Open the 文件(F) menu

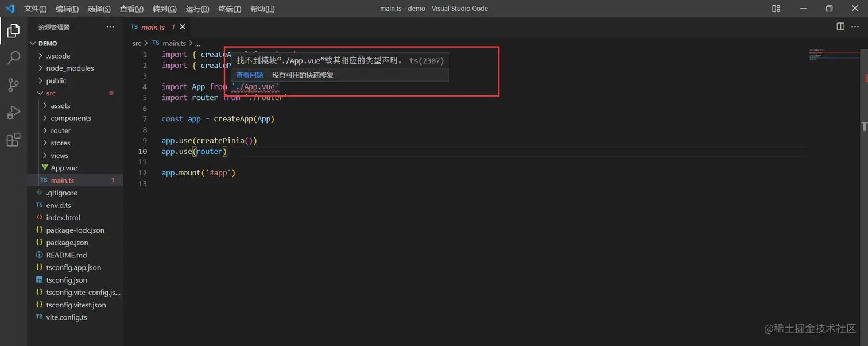(x=36, y=9)
